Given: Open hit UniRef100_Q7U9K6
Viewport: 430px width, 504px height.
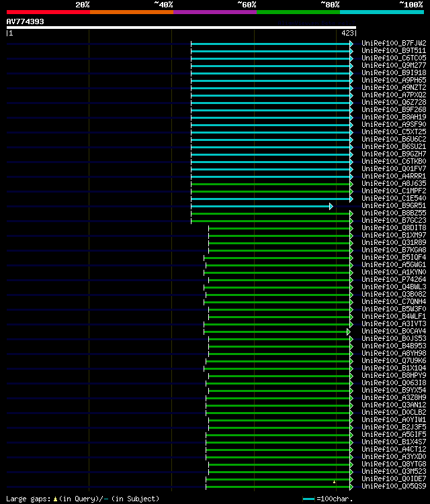Looking at the screenshot, I should (x=394, y=361).
